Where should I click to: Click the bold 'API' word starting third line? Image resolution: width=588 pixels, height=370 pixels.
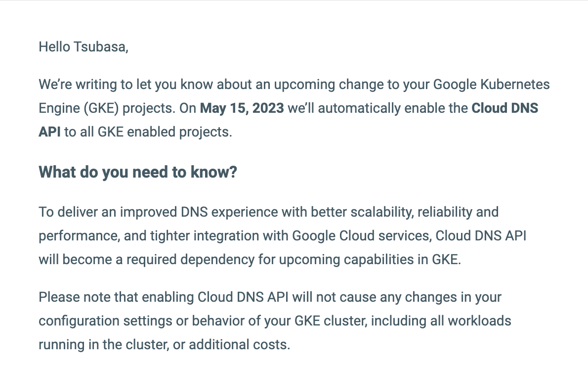coord(49,132)
